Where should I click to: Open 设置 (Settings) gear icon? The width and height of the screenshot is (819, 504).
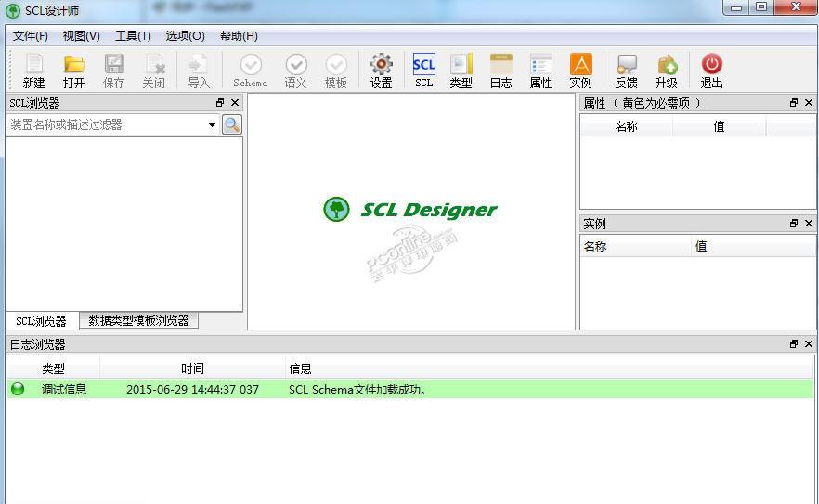(x=382, y=71)
